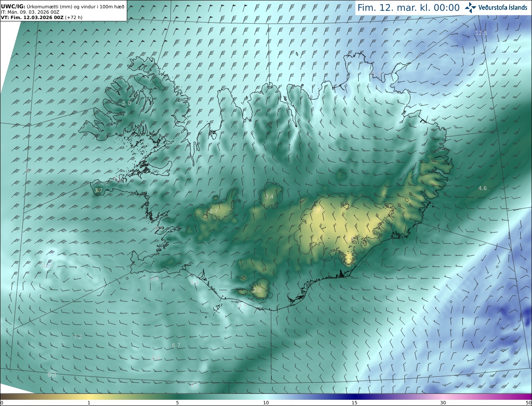Click the 10 tick on the color scale

(266, 403)
